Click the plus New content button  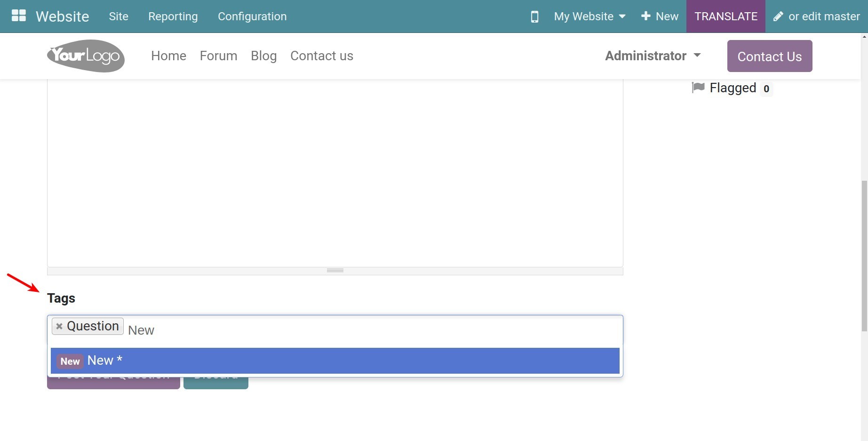[x=660, y=16]
